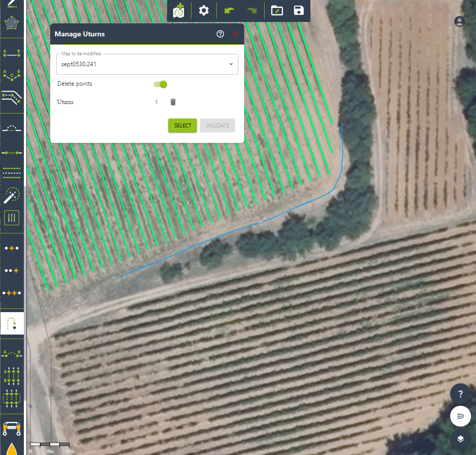The width and height of the screenshot is (476, 455).
Task: Open the folder transfer icon
Action: [x=277, y=10]
